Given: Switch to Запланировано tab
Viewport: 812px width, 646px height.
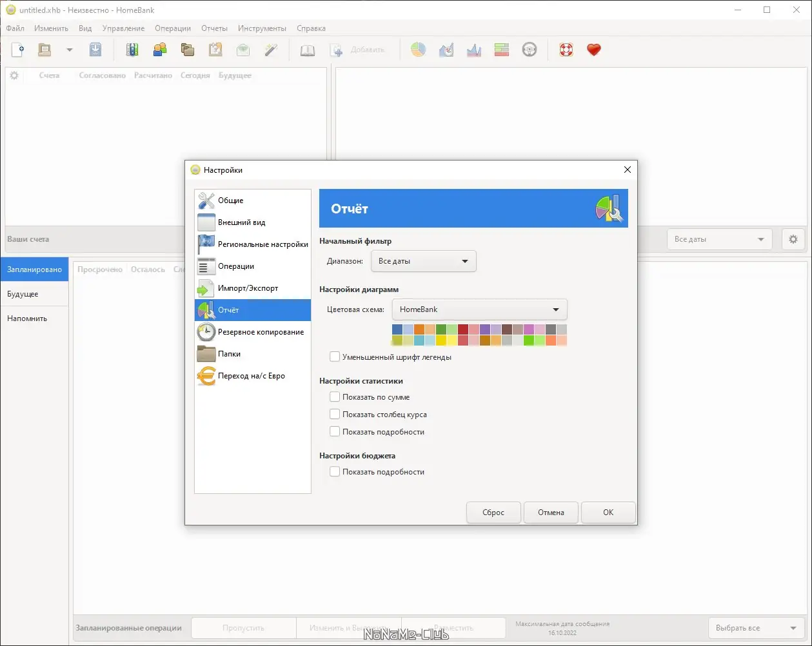Looking at the screenshot, I should (x=34, y=269).
